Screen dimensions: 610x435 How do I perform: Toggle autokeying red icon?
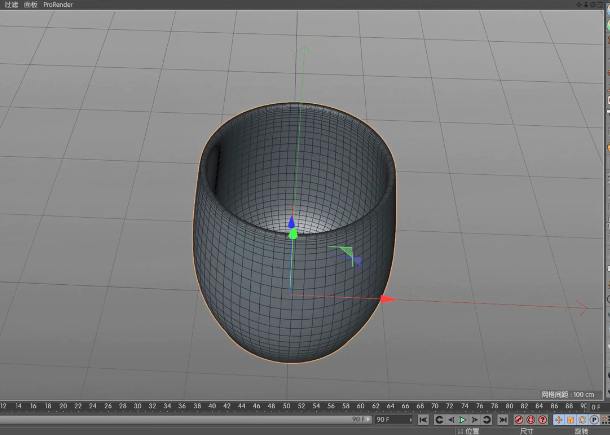click(x=531, y=420)
